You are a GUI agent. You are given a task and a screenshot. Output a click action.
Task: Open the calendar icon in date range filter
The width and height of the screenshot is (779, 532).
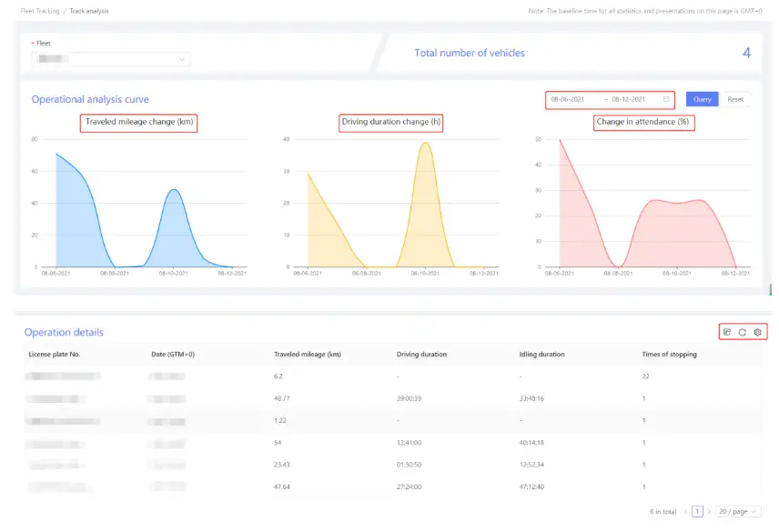click(x=665, y=99)
